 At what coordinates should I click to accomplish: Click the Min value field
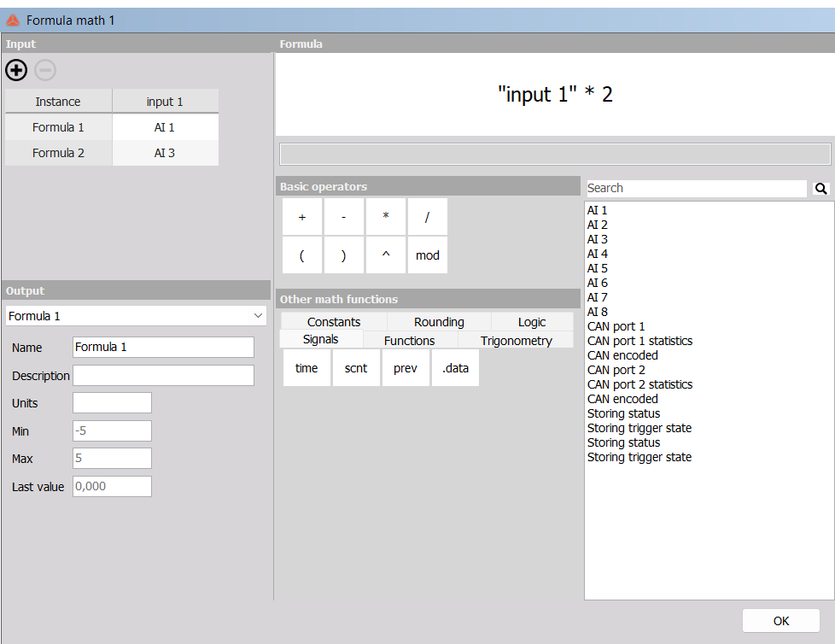pyautogui.click(x=113, y=431)
